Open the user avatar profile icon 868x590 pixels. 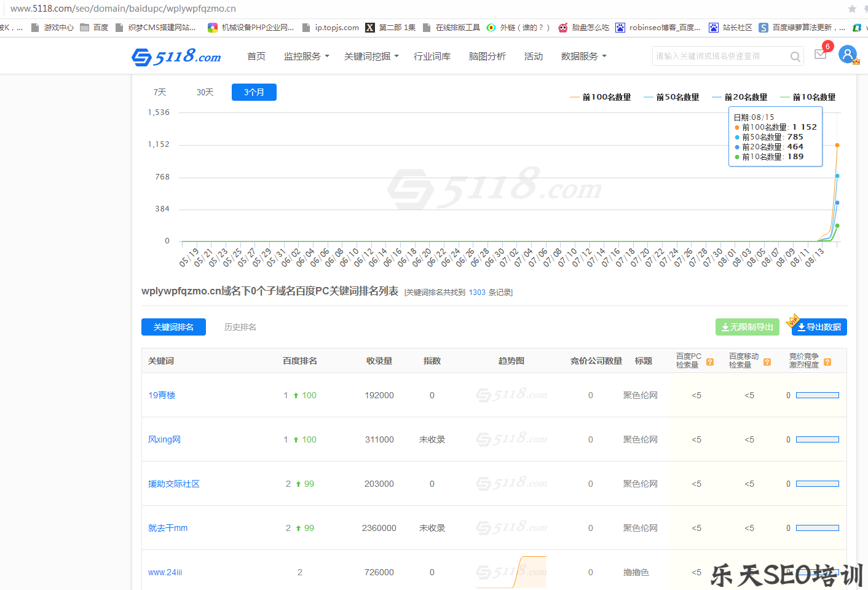(x=848, y=55)
